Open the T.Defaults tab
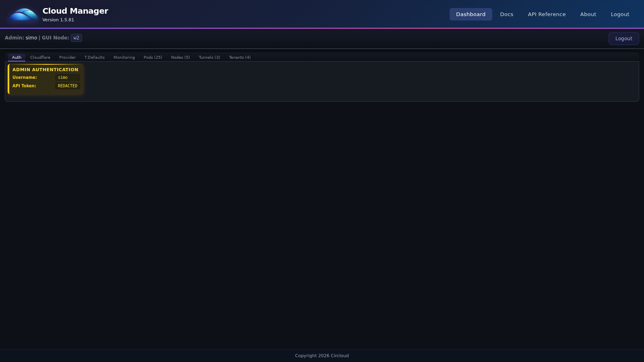 pos(95,57)
